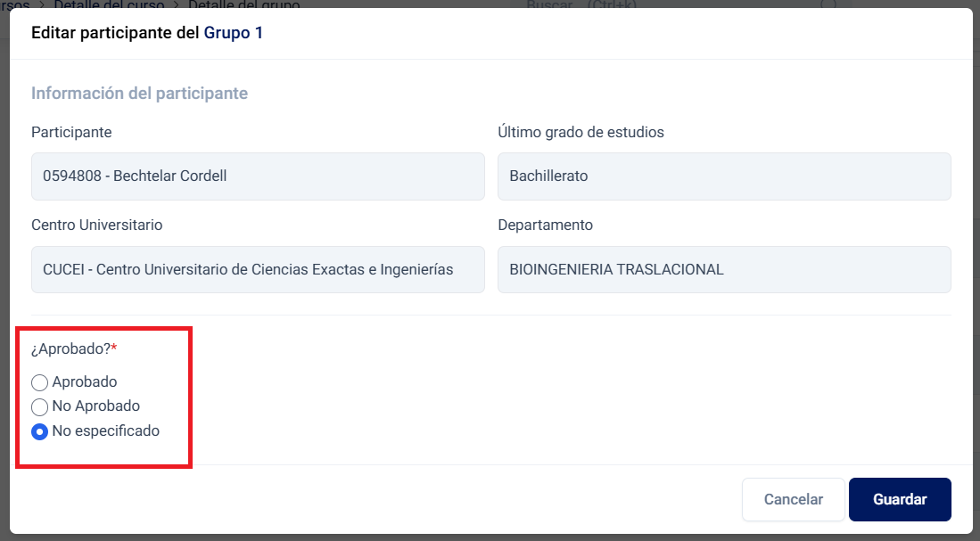Click the CUCEI Centro Universitario field
The image size is (980, 541).
click(258, 269)
